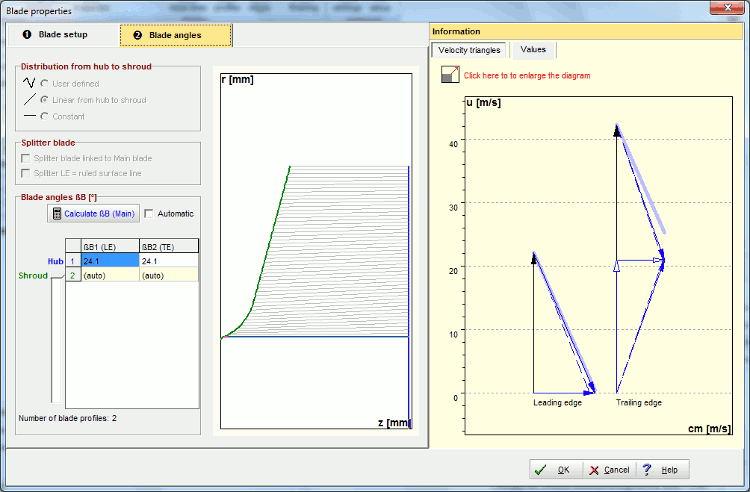Click Calculate ßB (Main) button
The height and width of the screenshot is (492, 750).
click(x=94, y=214)
